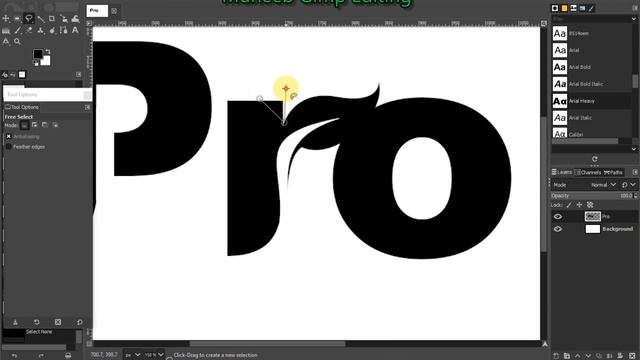Open the Patterns dockable tab

564,8
